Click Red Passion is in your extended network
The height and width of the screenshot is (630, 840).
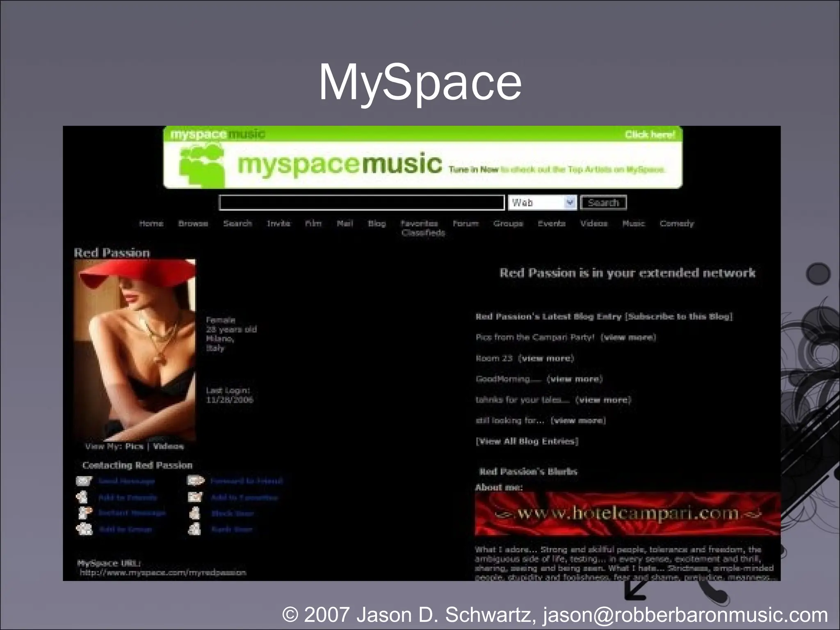627,273
